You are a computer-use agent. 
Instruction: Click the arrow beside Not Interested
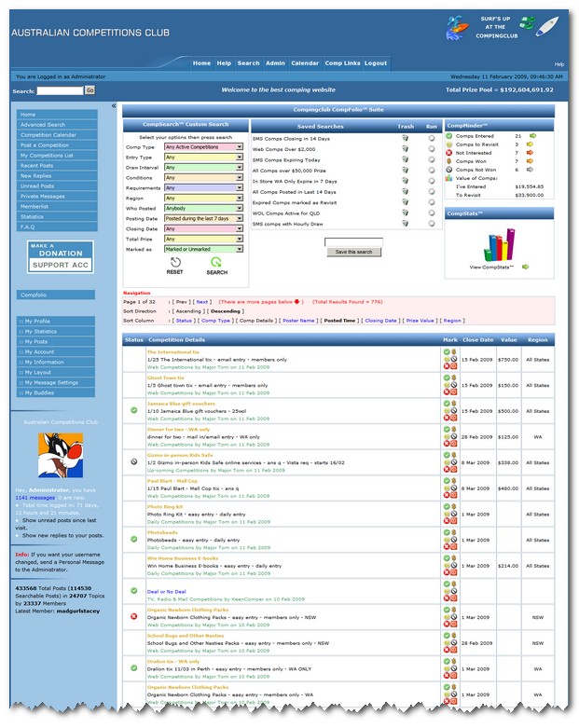[x=531, y=152]
